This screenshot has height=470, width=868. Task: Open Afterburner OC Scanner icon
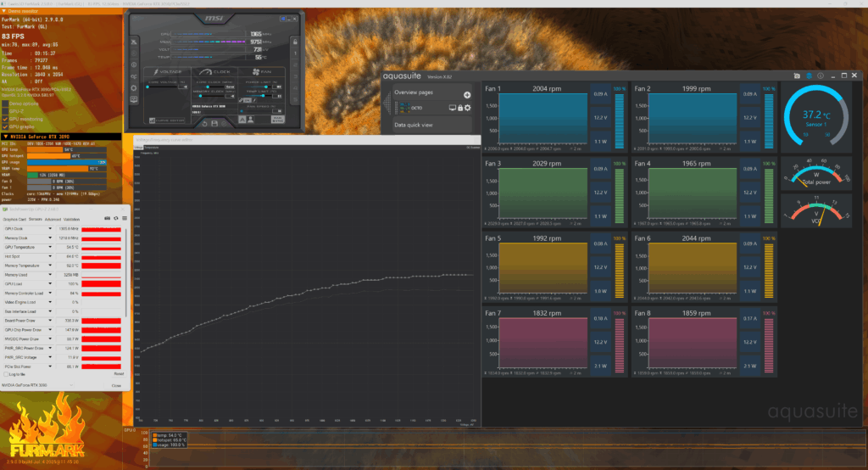pos(134,76)
